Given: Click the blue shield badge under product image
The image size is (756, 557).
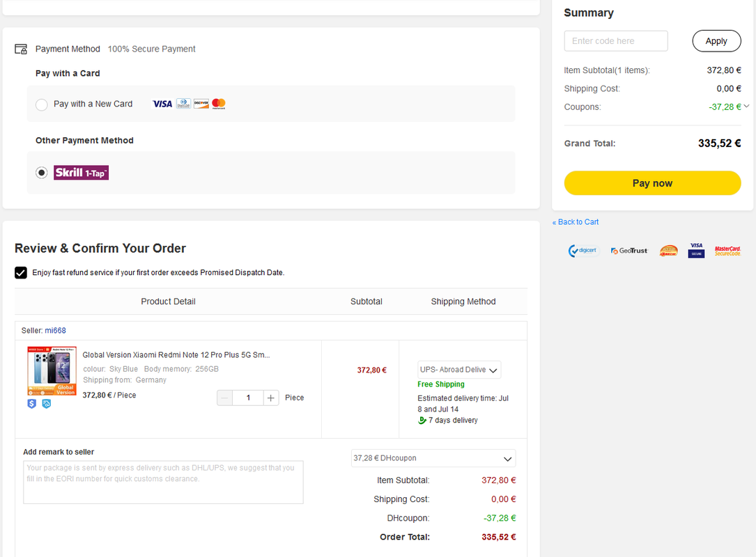Looking at the screenshot, I should point(32,404).
